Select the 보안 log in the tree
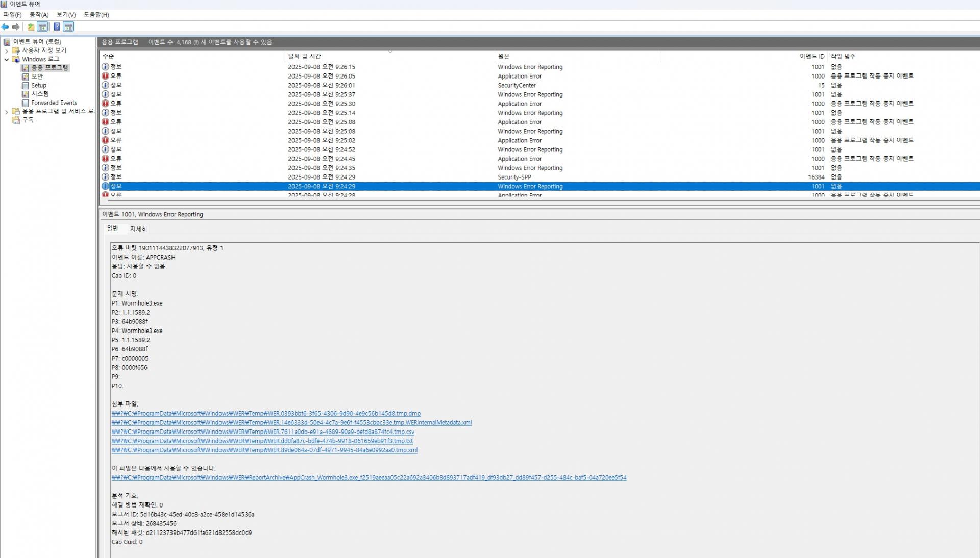Image resolution: width=980 pixels, height=558 pixels. click(x=37, y=77)
